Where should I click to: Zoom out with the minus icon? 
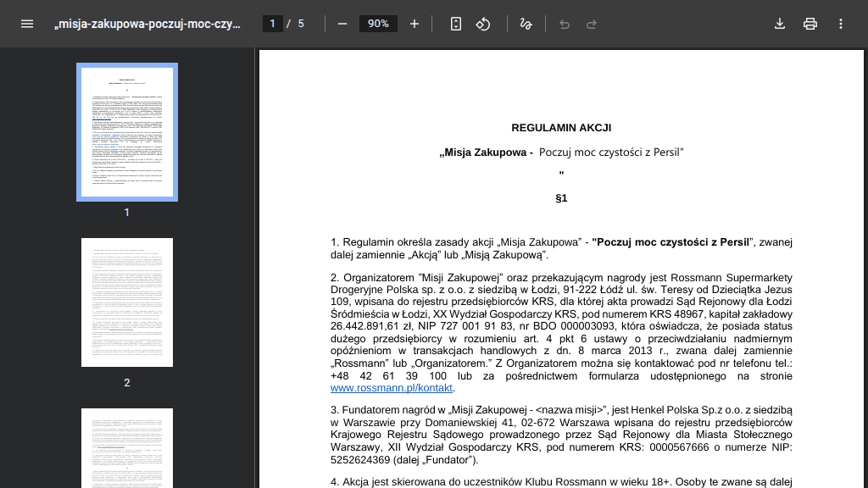342,24
